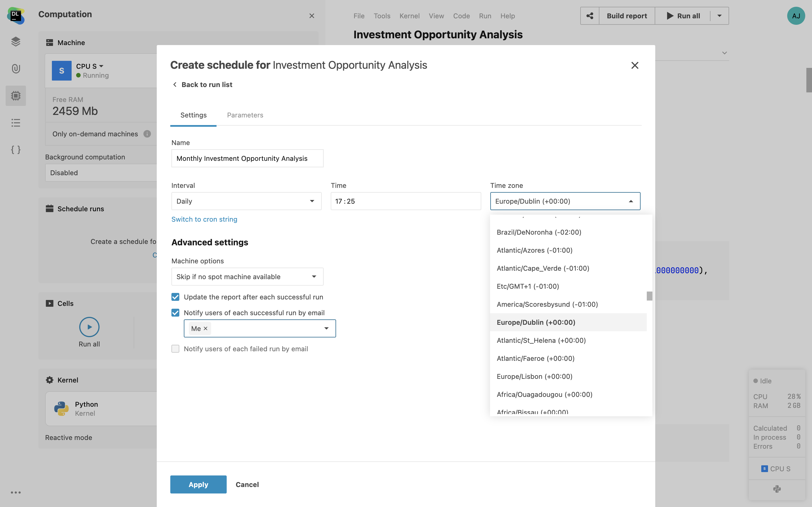Viewport: 812px width, 507px height.
Task: Click the time zone list scrollbar thumb
Action: click(x=649, y=296)
